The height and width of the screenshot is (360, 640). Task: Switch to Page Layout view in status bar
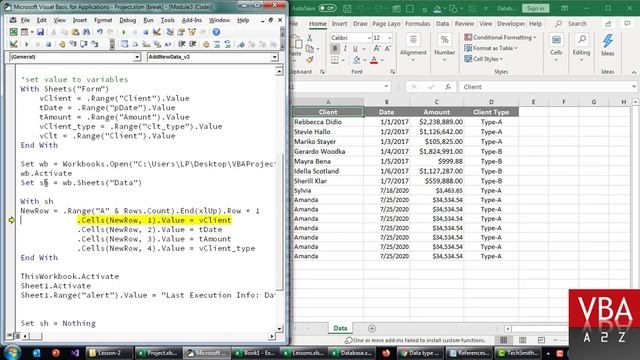[522, 340]
